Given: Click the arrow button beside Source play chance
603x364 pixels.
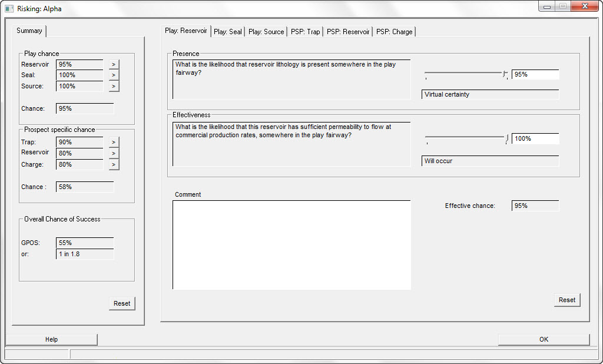Looking at the screenshot, I should (x=114, y=87).
